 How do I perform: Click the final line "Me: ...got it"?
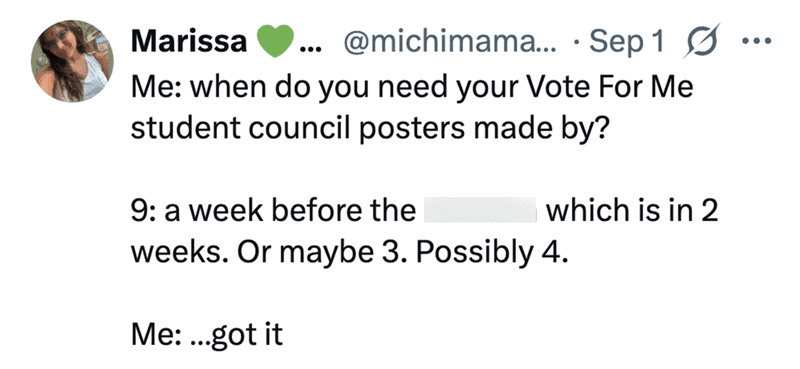[207, 335]
